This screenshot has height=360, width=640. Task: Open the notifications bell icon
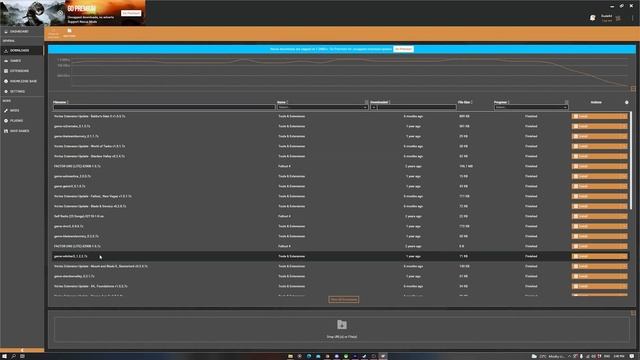(x=593, y=18)
